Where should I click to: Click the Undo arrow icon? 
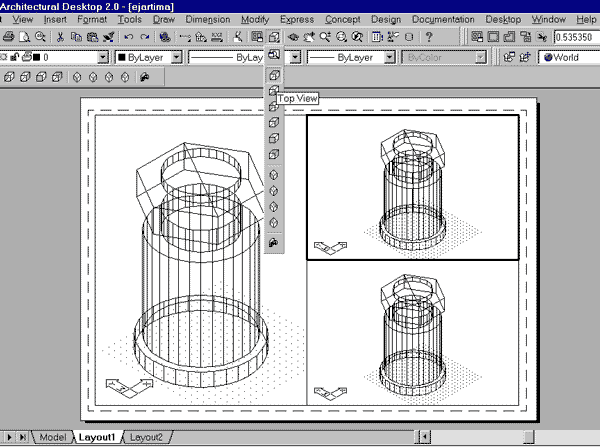point(129,37)
